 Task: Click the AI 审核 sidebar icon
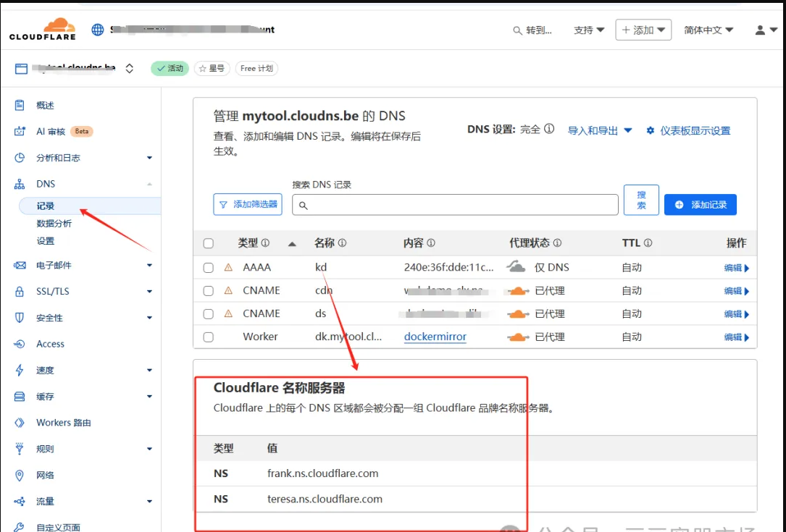tap(20, 131)
